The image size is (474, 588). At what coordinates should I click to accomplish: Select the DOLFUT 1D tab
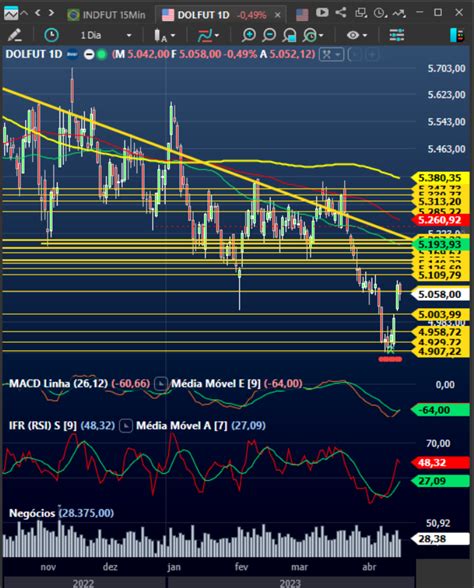(202, 15)
